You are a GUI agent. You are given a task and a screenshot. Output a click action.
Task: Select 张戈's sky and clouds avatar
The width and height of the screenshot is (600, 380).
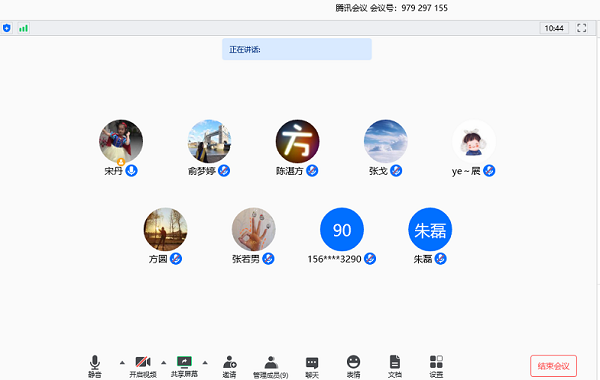pos(386,141)
